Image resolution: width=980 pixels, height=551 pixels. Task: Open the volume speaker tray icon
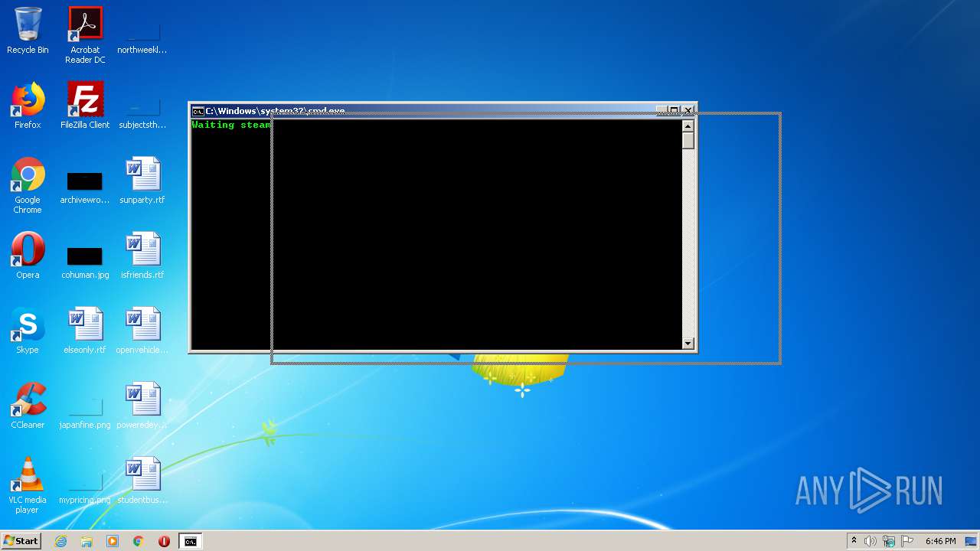(871, 541)
